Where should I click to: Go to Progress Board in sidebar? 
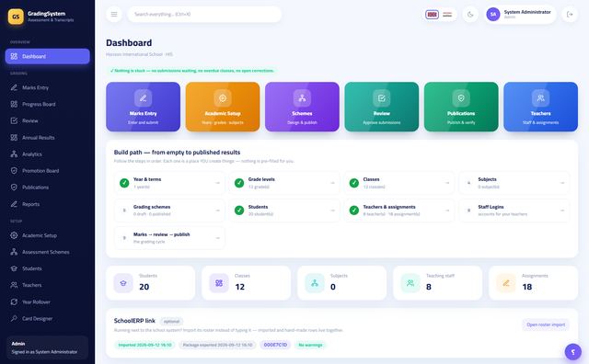click(x=48, y=104)
